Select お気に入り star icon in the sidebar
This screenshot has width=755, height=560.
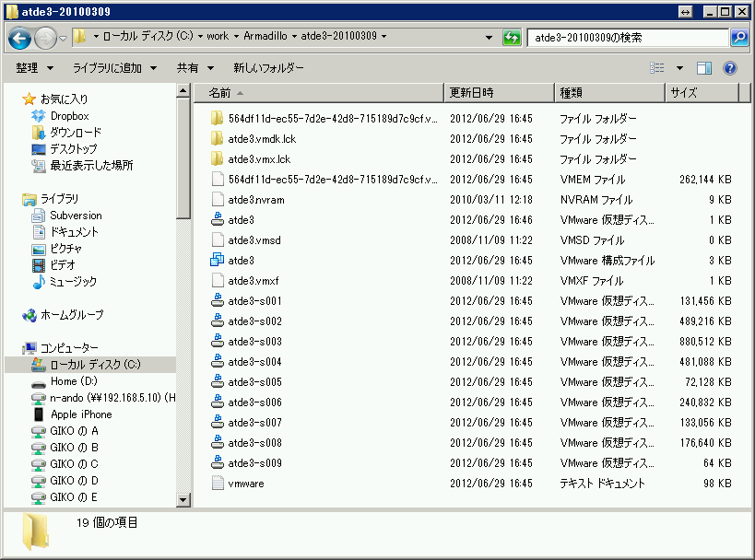[x=29, y=99]
